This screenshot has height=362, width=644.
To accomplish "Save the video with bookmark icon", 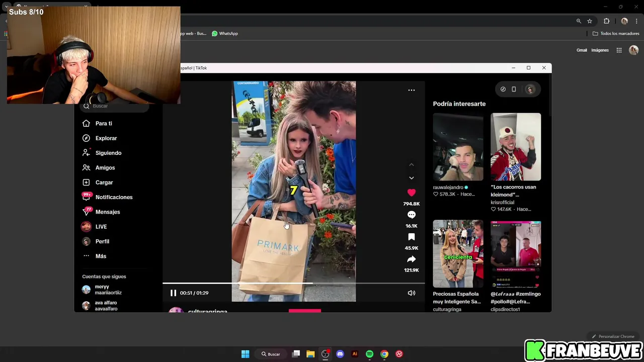I will click(412, 237).
